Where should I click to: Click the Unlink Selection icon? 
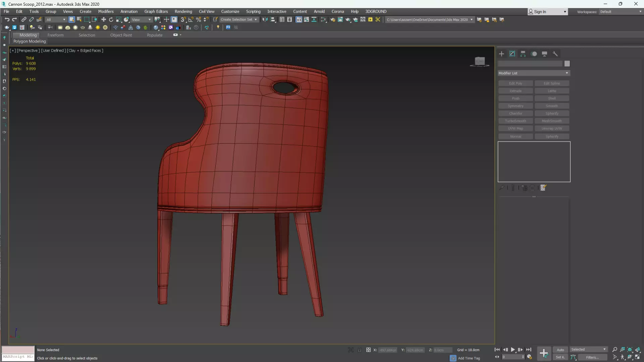[32, 20]
